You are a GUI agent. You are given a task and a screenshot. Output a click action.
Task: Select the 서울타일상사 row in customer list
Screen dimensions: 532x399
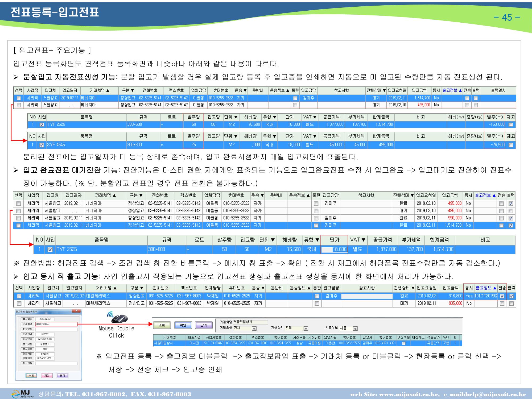pos(307,343)
